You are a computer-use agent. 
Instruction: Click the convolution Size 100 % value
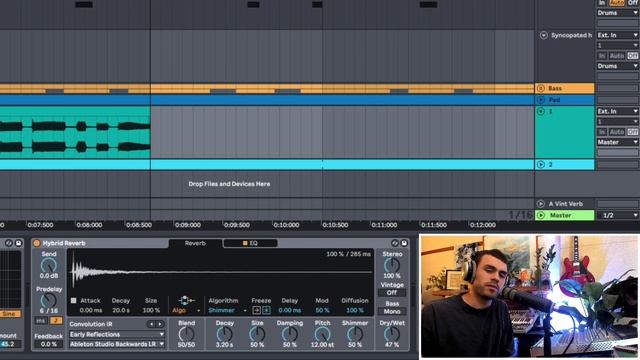pyautogui.click(x=151, y=310)
